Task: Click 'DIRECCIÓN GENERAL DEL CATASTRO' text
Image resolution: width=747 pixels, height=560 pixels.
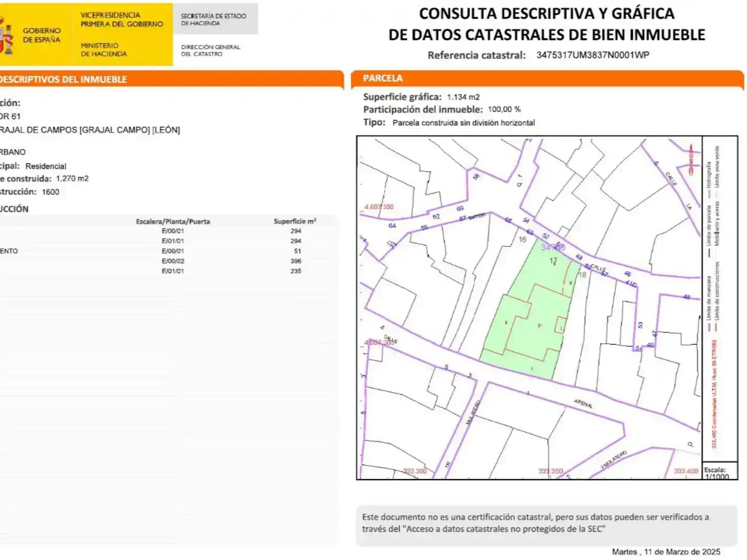Action: (211, 50)
